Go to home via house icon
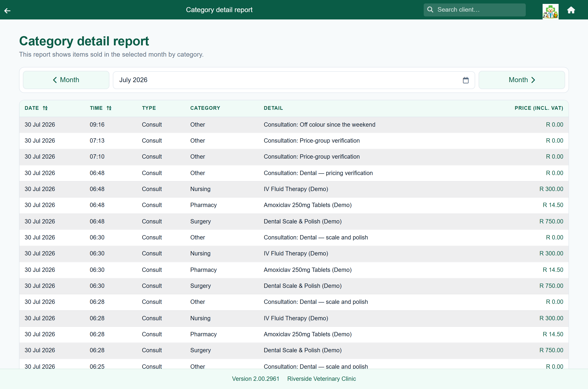The image size is (588, 389). point(571,10)
